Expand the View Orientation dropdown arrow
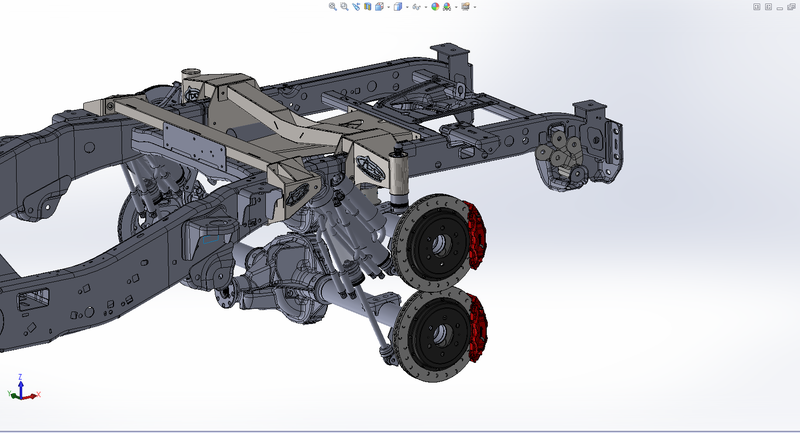The height and width of the screenshot is (433, 800). coord(388,7)
